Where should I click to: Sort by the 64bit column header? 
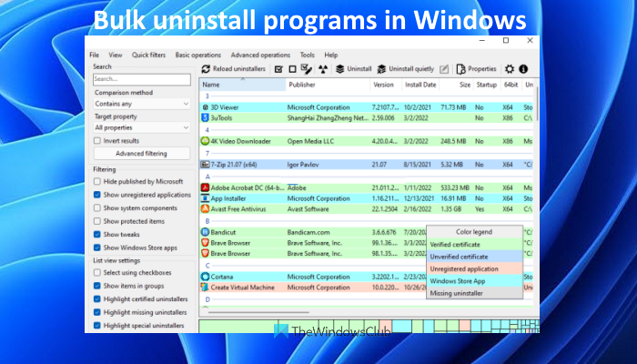click(x=511, y=85)
